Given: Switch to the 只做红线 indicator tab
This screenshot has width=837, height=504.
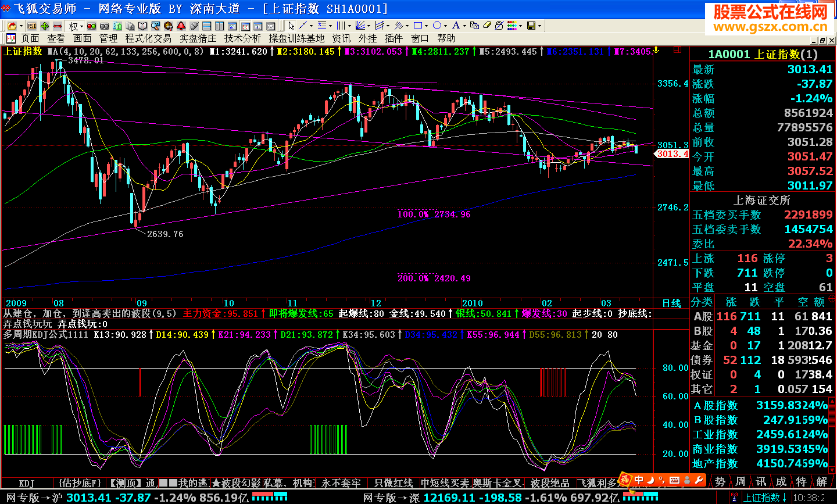Looking at the screenshot, I should coord(394,483).
